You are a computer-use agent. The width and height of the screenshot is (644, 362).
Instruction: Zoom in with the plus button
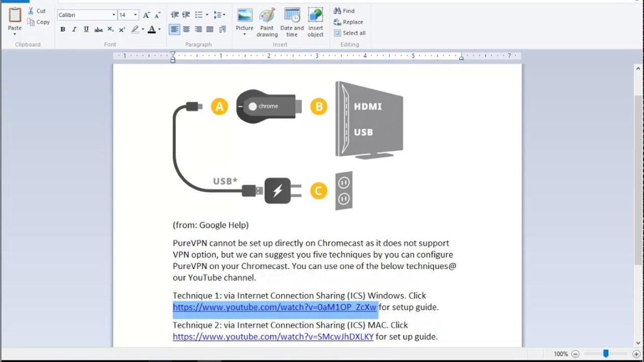tap(636, 354)
